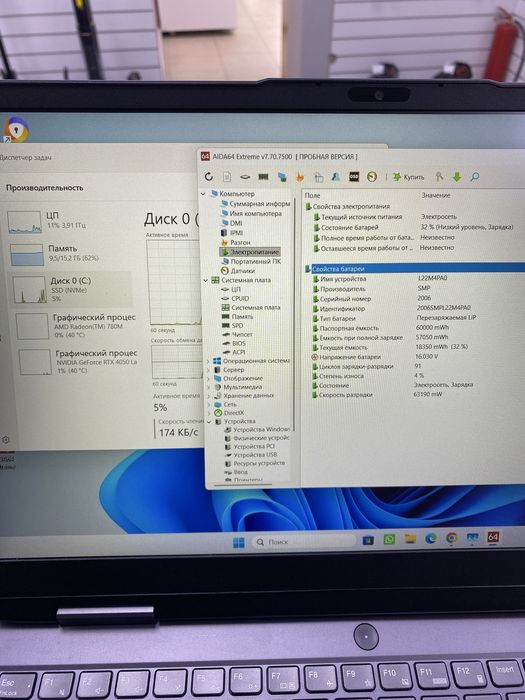The image size is (525, 700).
Task: Select Устройства PCI in the tree
Action: coord(250,446)
